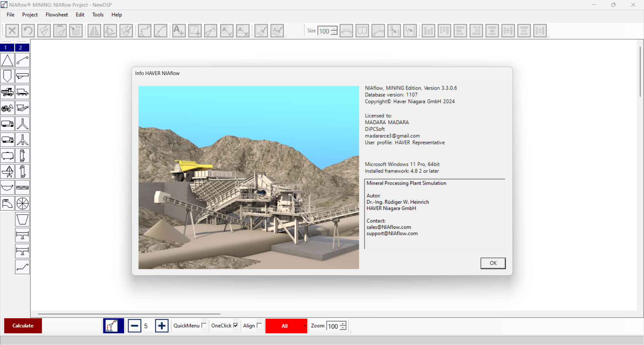The width and height of the screenshot is (644, 345).
Task: Click the plus button beside value 5
Action: [162, 326]
